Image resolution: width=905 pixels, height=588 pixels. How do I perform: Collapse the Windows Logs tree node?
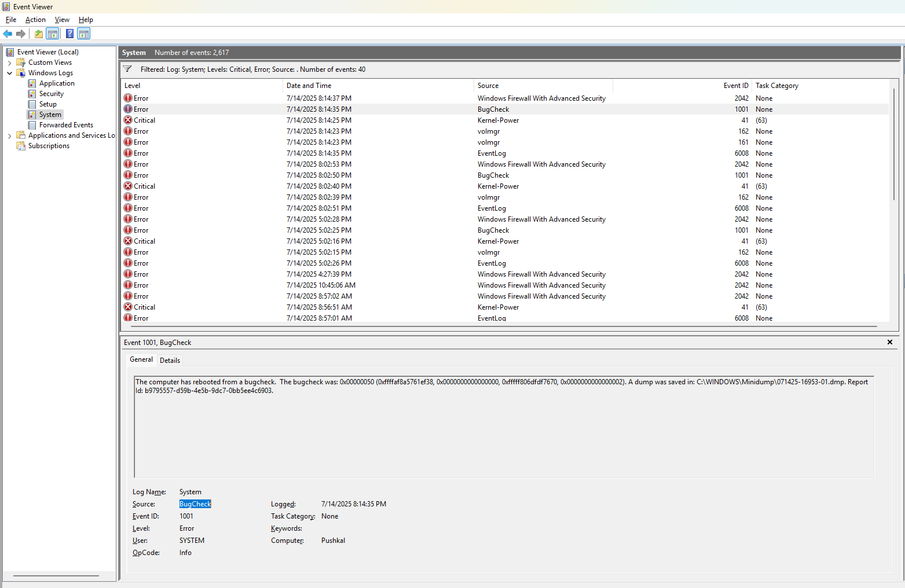click(x=9, y=73)
